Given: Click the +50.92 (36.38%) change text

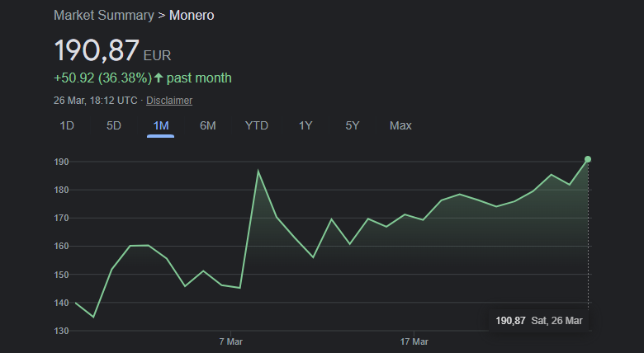Looking at the screenshot, I should (102, 78).
